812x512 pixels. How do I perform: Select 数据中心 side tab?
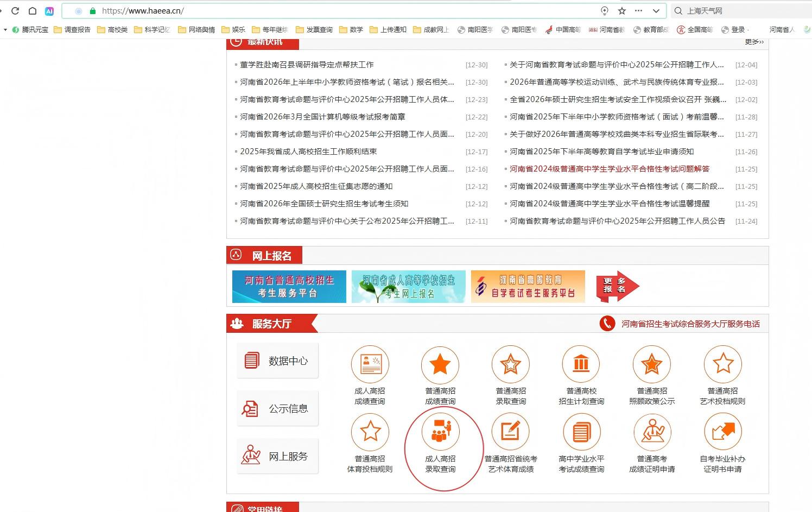pos(277,361)
